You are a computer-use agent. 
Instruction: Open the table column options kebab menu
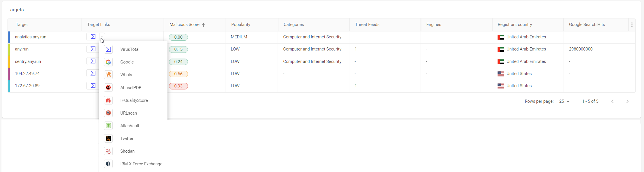(x=631, y=25)
